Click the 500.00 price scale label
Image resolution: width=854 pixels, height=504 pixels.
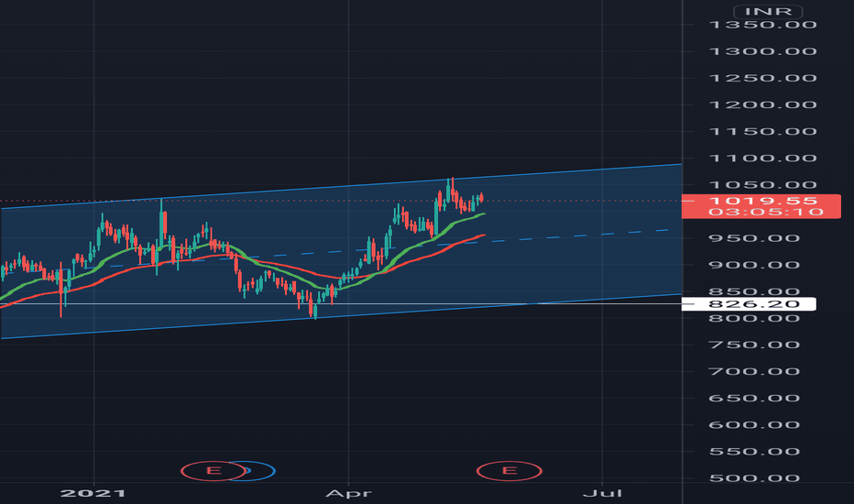754,477
